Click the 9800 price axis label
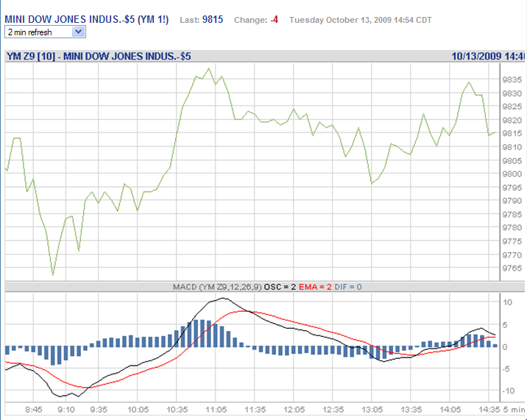Viewport: 527px width, 420px height. (x=512, y=174)
